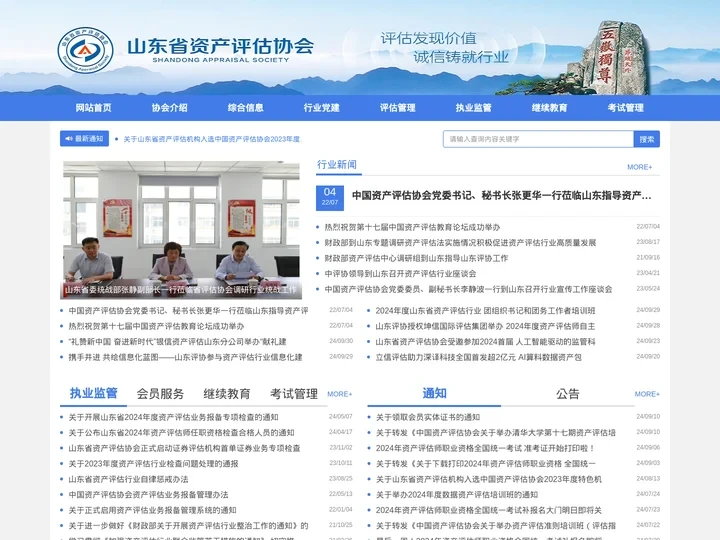Open 关于进一步做好 财政部关于开展资产评估行业整治

coord(188,526)
